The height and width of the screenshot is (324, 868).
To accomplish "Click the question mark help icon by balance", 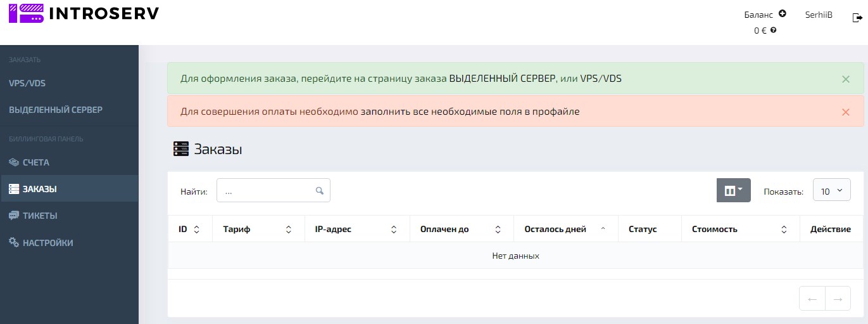I will click(774, 30).
